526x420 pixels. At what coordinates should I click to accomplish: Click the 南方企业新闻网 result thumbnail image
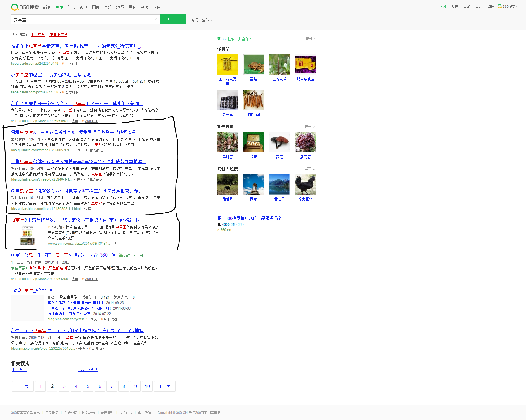click(x=27, y=235)
